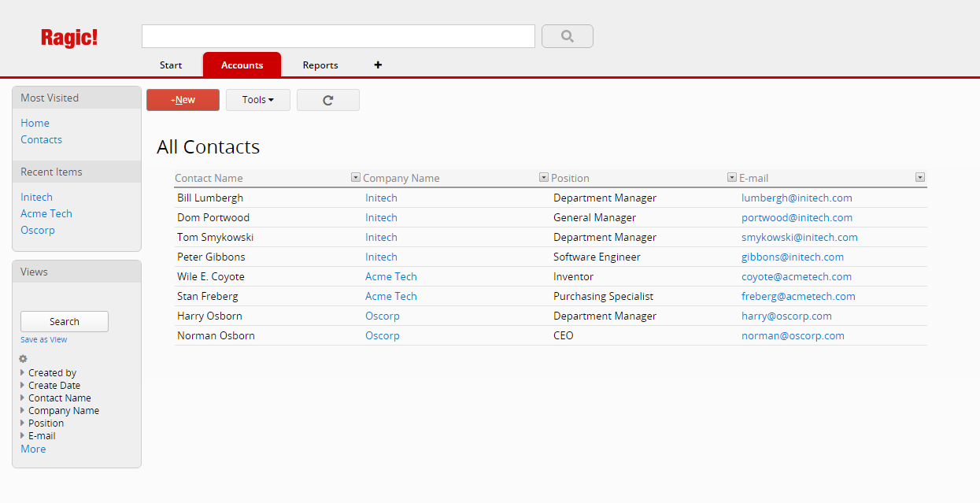Select the Dom Portwood contact name
This screenshot has width=980, height=503.
pos(213,218)
